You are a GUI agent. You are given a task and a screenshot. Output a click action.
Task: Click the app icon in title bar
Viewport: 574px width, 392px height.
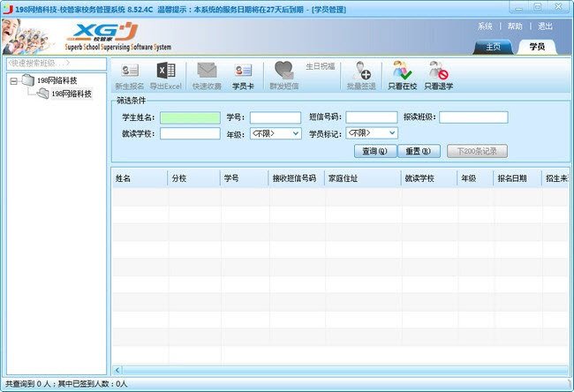(x=7, y=9)
